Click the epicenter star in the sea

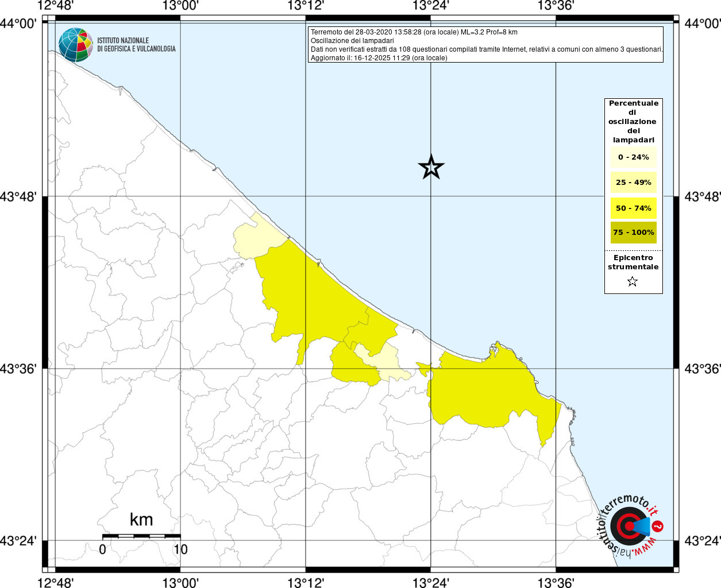[431, 167]
